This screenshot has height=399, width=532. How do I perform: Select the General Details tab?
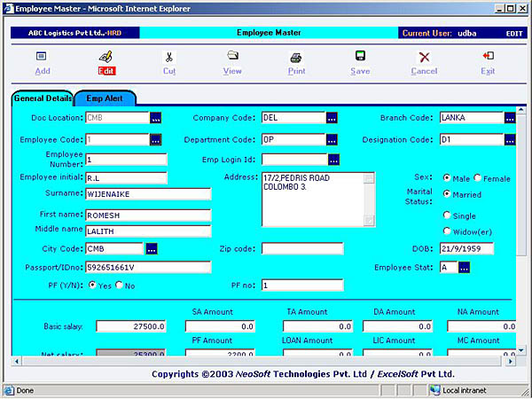(42, 98)
